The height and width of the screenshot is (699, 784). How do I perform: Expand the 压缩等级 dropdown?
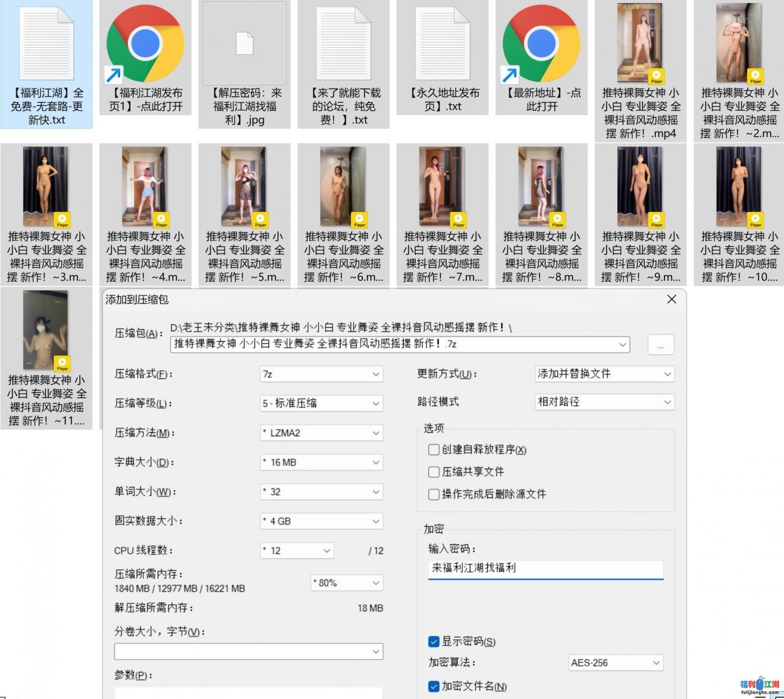pyautogui.click(x=322, y=404)
